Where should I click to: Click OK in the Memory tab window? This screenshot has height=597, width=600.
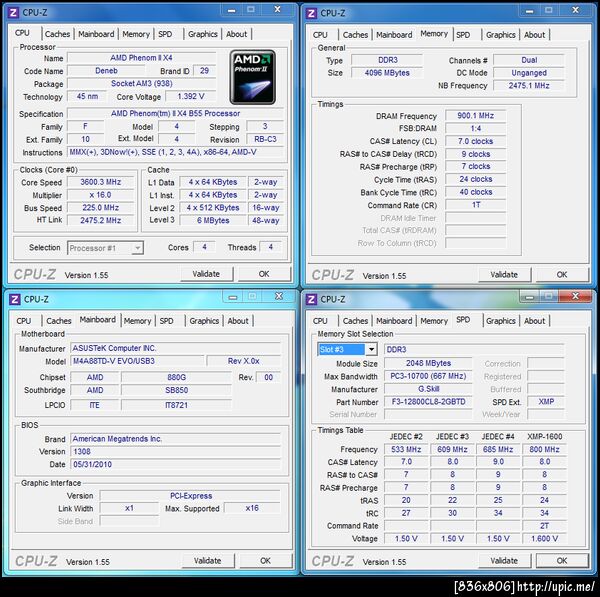coord(562,275)
